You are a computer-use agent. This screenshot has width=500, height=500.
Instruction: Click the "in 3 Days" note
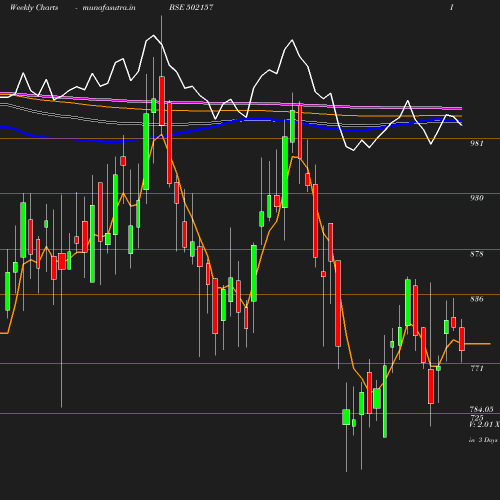click(483, 440)
